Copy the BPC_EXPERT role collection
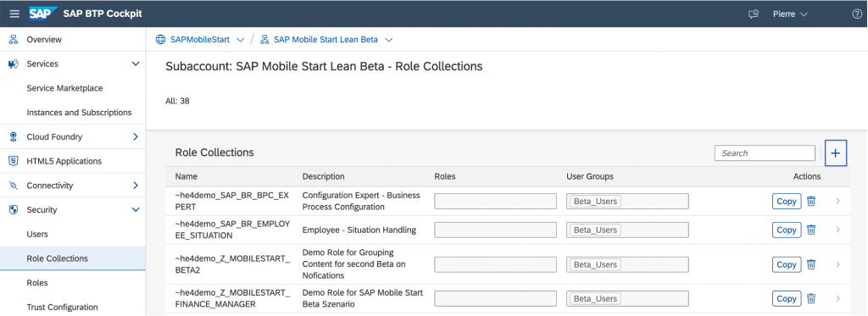 pos(787,202)
